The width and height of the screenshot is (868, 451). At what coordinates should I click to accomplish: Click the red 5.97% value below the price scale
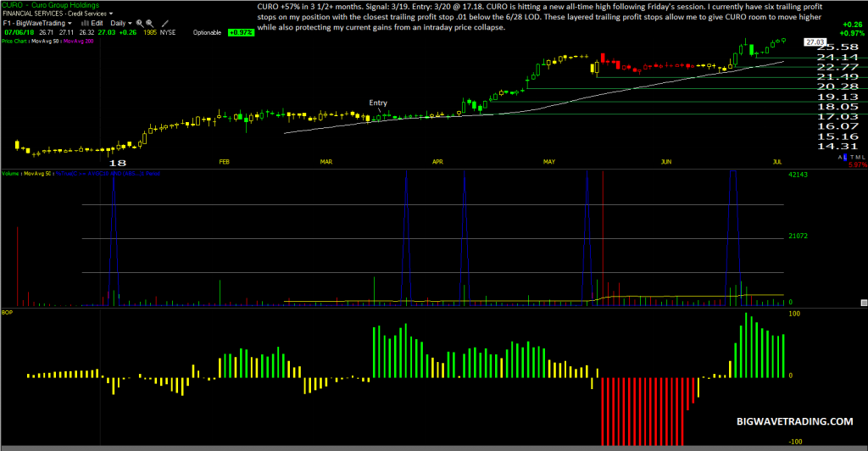[858, 165]
